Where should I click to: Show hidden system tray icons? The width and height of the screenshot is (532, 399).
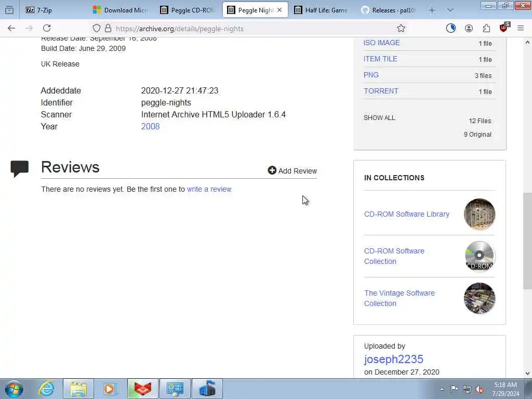coord(442,390)
